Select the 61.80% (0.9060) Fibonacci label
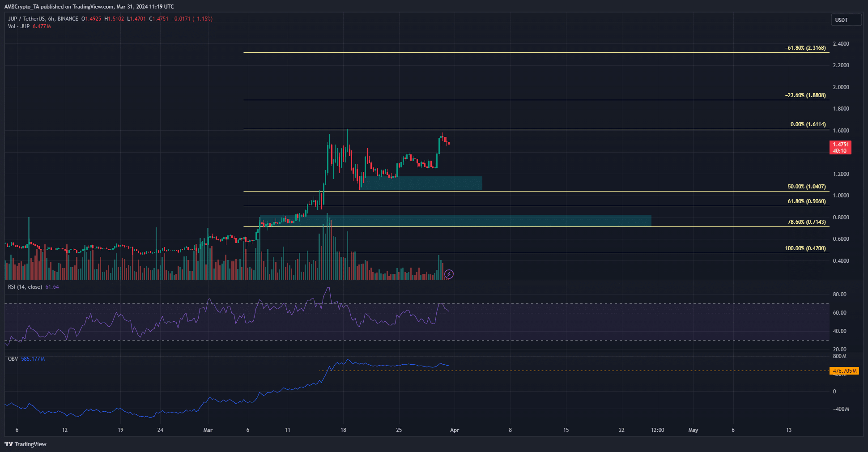868x452 pixels. pos(807,201)
